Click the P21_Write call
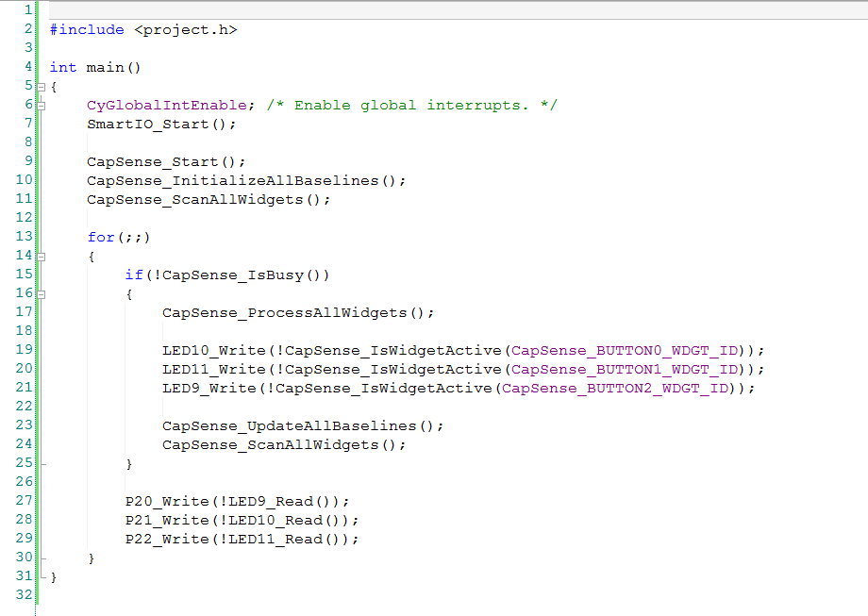Image resolution: width=868 pixels, height=616 pixels. 167,519
